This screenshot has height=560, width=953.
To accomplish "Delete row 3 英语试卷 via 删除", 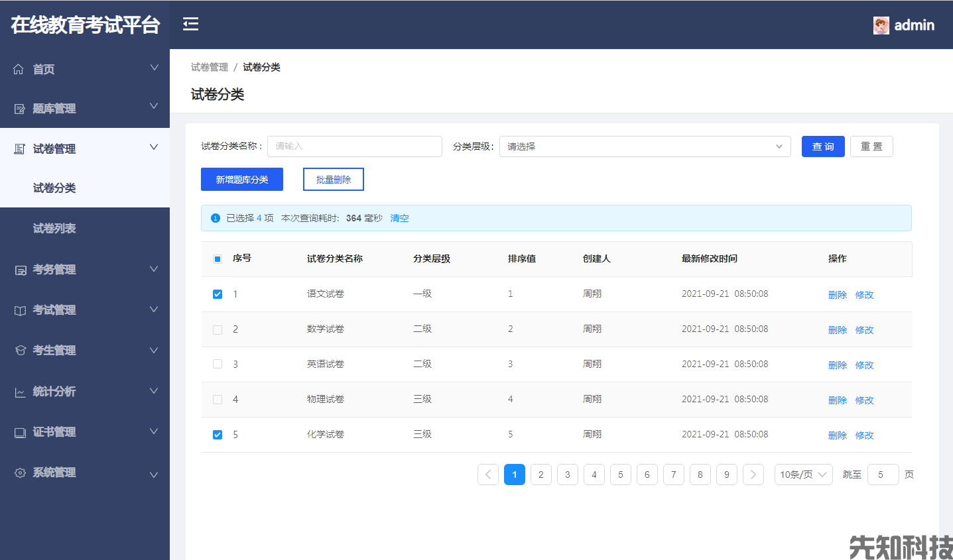I will (x=838, y=365).
